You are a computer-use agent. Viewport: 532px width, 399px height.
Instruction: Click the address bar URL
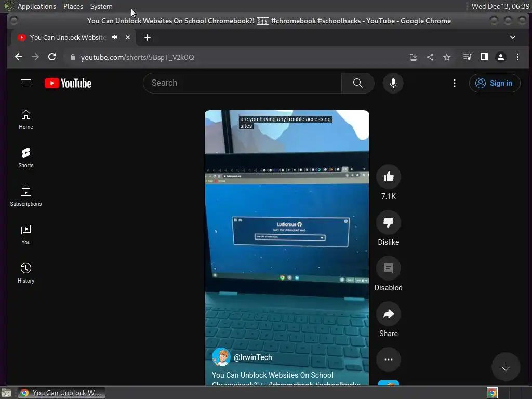tap(137, 57)
